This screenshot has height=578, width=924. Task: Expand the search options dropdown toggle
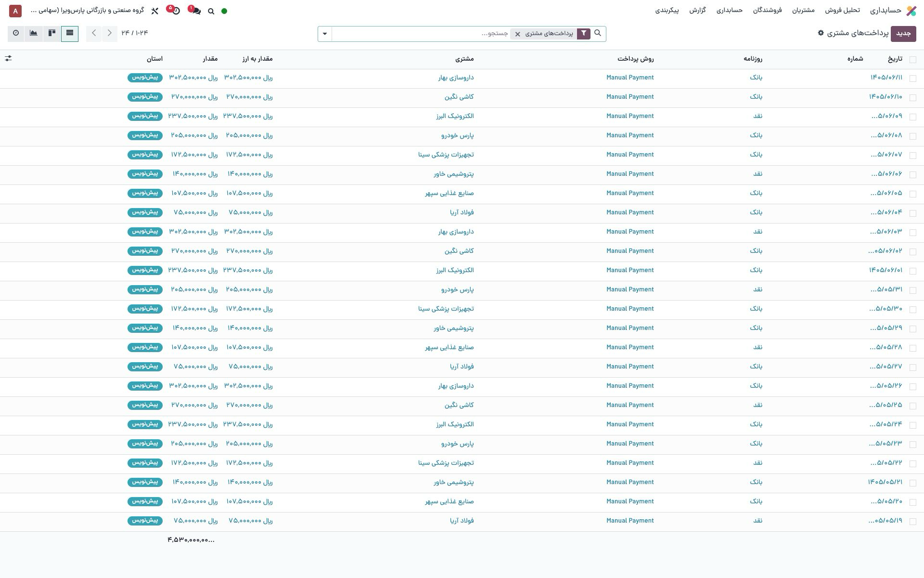325,34
